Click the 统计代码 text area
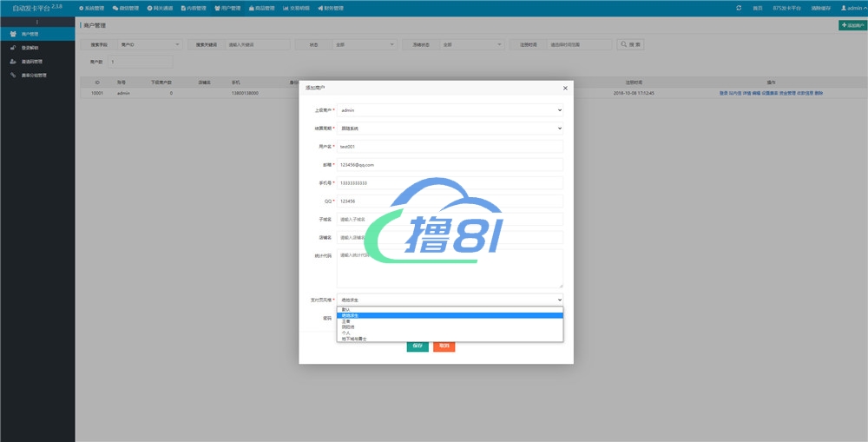The height and width of the screenshot is (442, 868). pyautogui.click(x=450, y=268)
